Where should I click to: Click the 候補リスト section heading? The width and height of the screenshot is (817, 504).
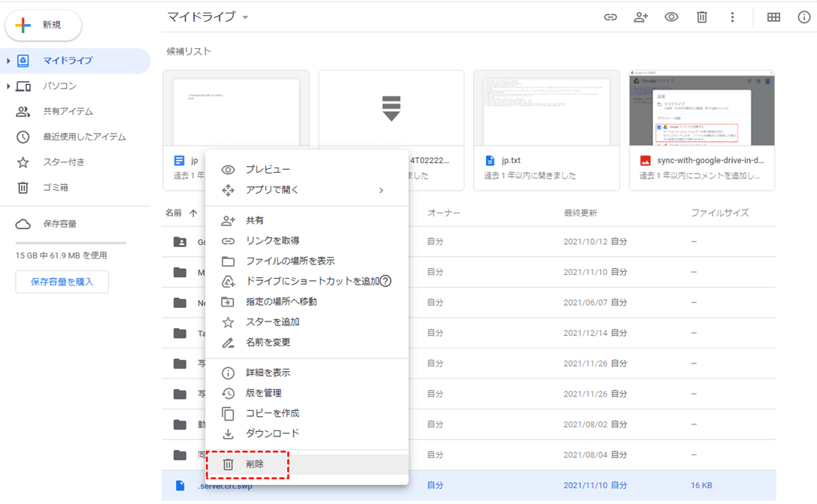[x=189, y=52]
